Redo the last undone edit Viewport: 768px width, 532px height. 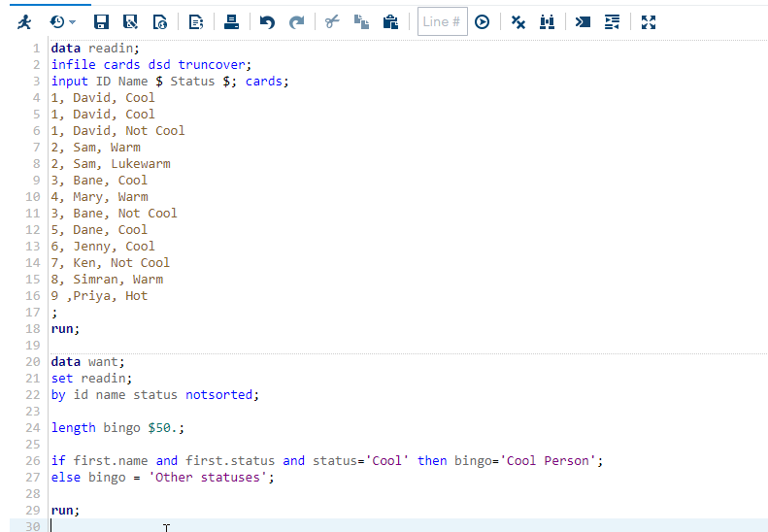[x=296, y=21]
